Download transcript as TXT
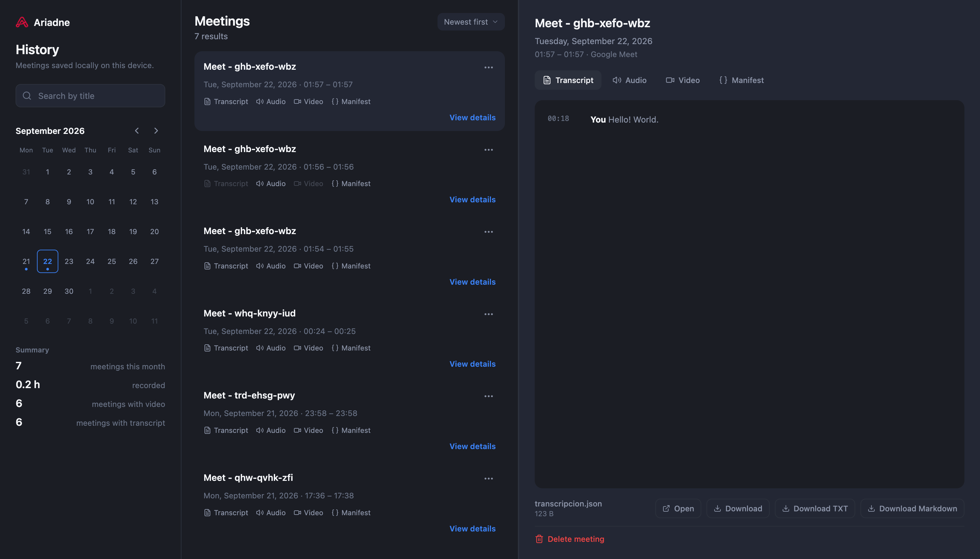This screenshot has height=559, width=980. [x=815, y=509]
